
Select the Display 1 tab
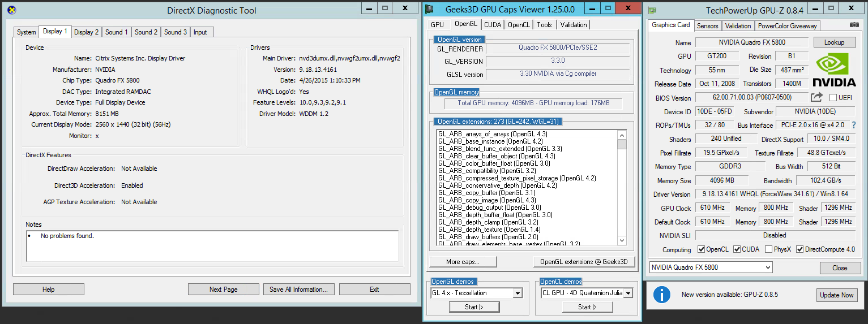(x=55, y=31)
